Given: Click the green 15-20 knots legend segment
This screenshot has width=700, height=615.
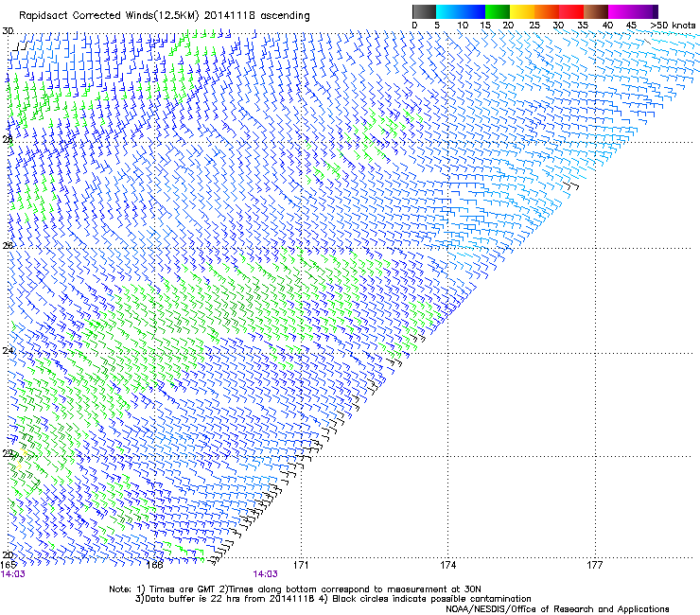Looking at the screenshot, I should pos(498,11).
